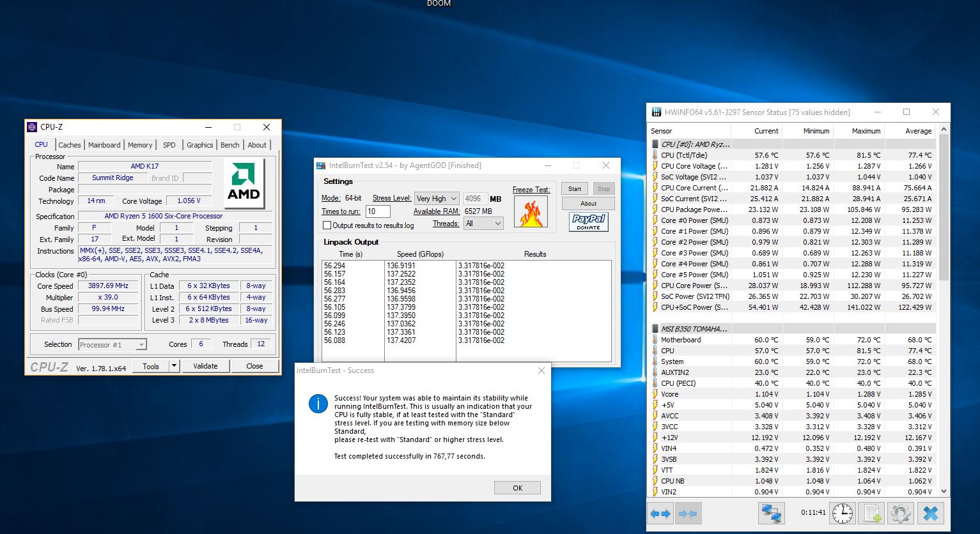Screen dimensions: 980x534
Task: Click thermometer icon of AUXTIN2 row
Action: 655,372
